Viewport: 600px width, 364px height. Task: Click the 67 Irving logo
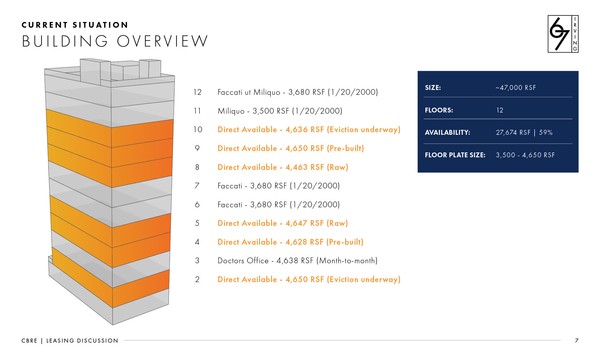pyautogui.click(x=563, y=34)
